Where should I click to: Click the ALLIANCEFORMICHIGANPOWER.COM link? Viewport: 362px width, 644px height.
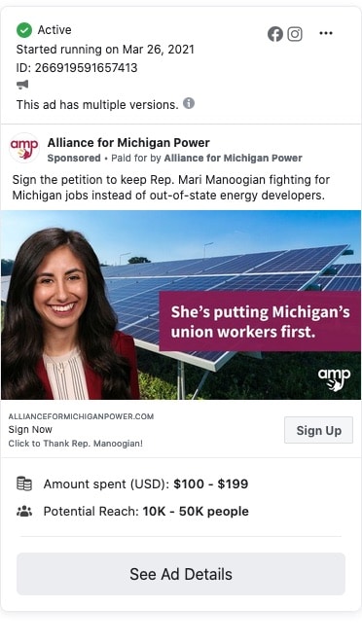click(x=81, y=416)
